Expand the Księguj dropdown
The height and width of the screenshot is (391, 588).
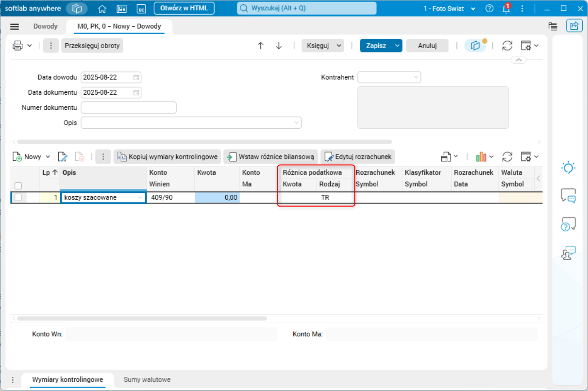339,46
